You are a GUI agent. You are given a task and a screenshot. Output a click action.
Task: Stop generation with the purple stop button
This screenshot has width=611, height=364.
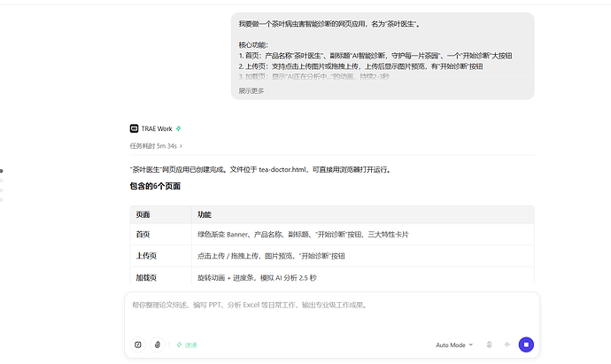[526, 345]
